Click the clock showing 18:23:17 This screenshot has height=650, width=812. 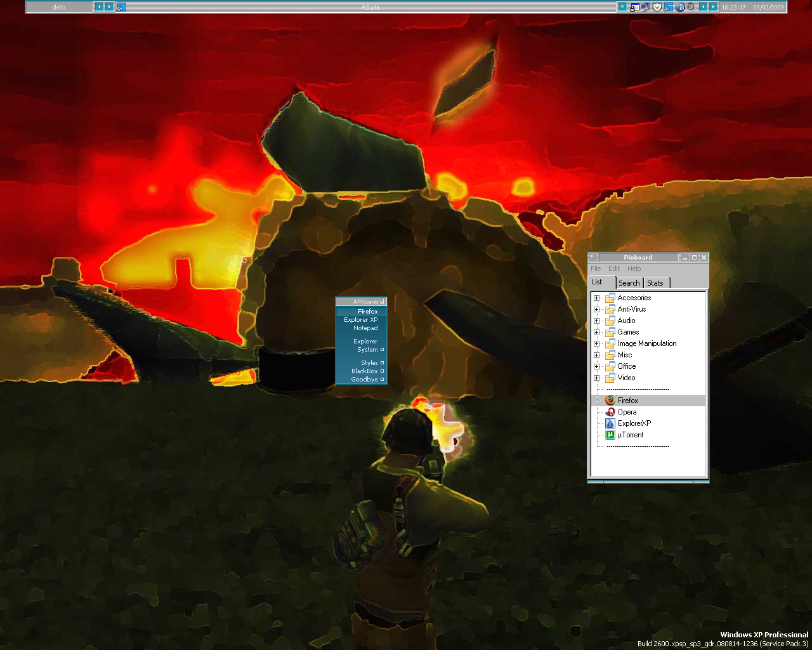coord(733,7)
